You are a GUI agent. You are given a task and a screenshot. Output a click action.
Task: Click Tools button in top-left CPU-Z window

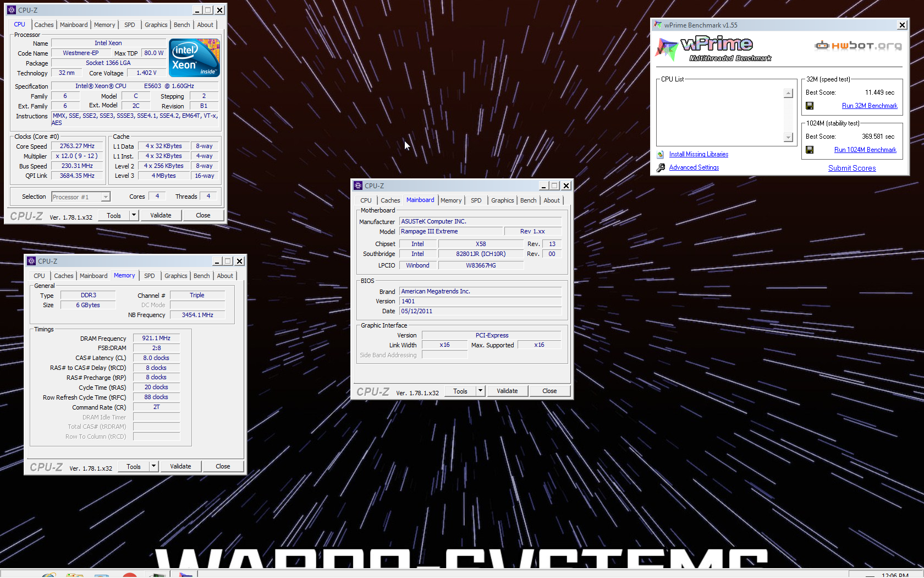pos(114,215)
